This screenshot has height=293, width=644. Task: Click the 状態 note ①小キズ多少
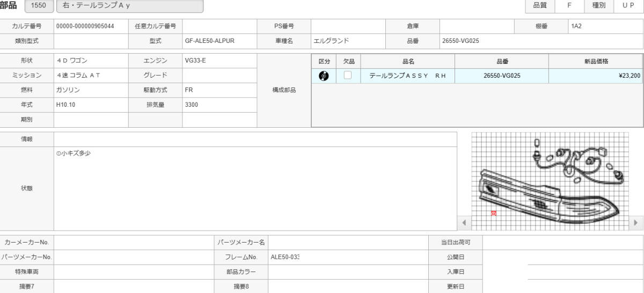[x=73, y=153]
